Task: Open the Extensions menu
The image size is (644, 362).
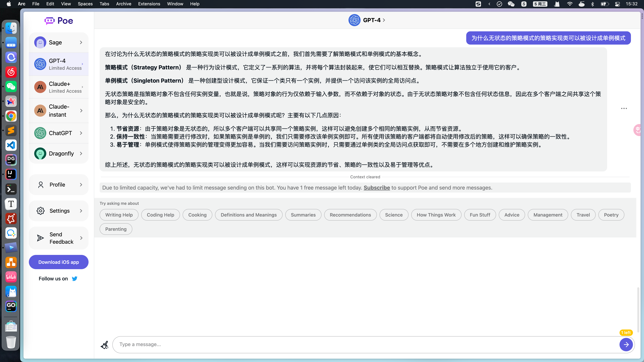Action: (149, 4)
